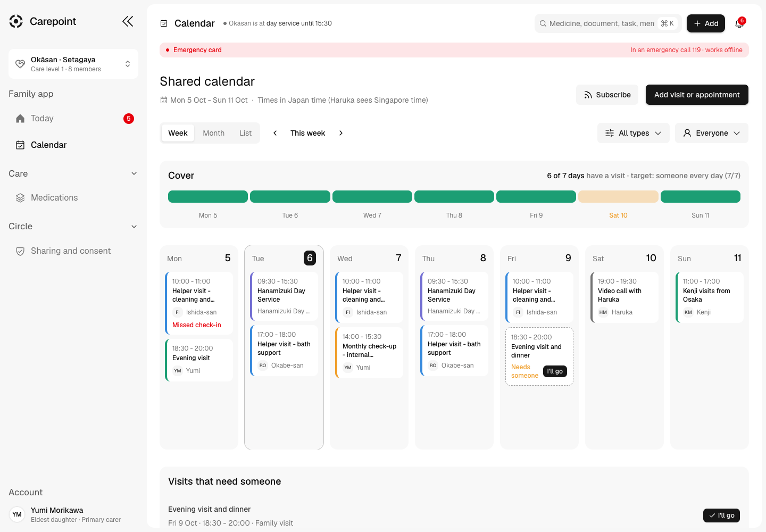The height and width of the screenshot is (532, 766).
Task: Open notifications bell
Action: point(739,23)
